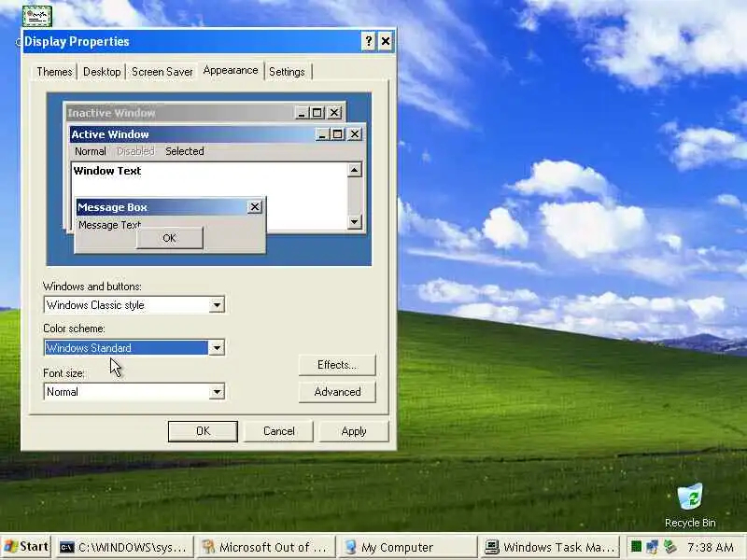Screen dimensions: 747x560
Task: Close the Display Properties dialog
Action: pos(386,41)
